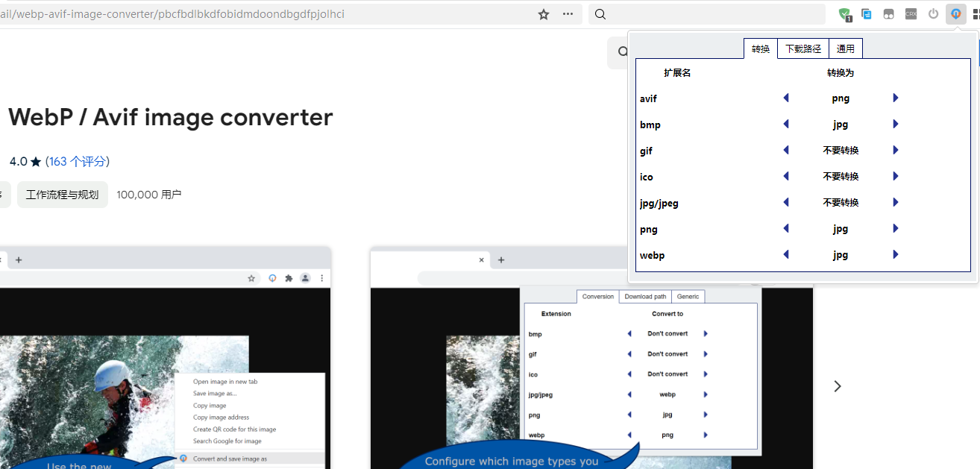
Task: Click the WebP/Avif converter extension icon
Action: (955, 14)
